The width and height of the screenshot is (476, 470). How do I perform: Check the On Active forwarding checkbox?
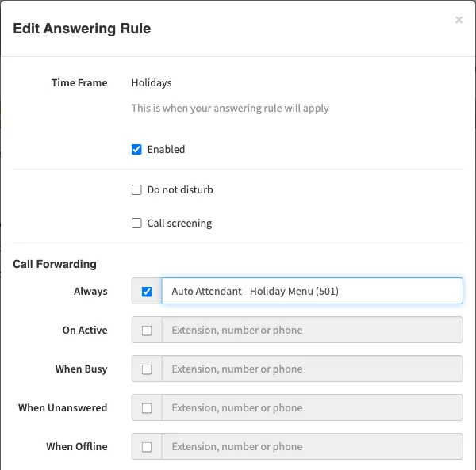pos(147,331)
